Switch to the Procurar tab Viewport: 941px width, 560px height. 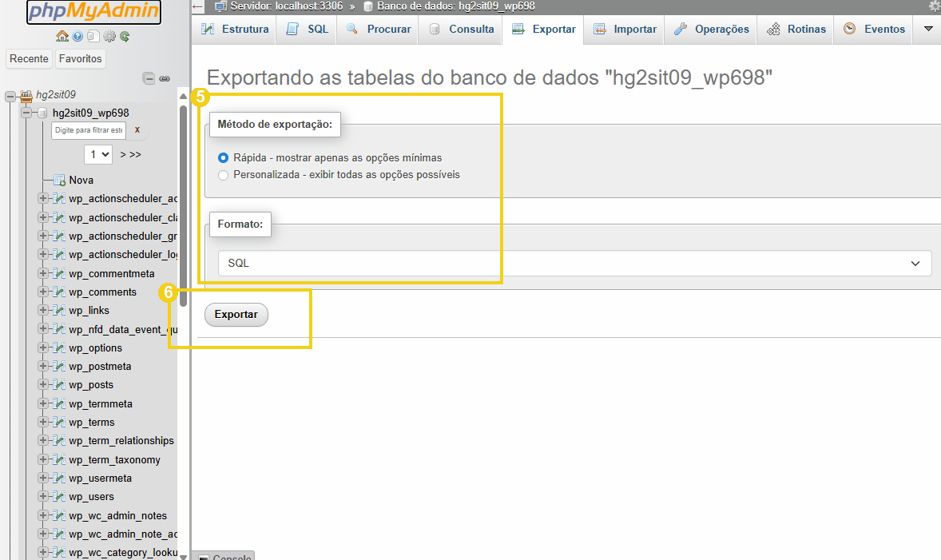pos(378,29)
